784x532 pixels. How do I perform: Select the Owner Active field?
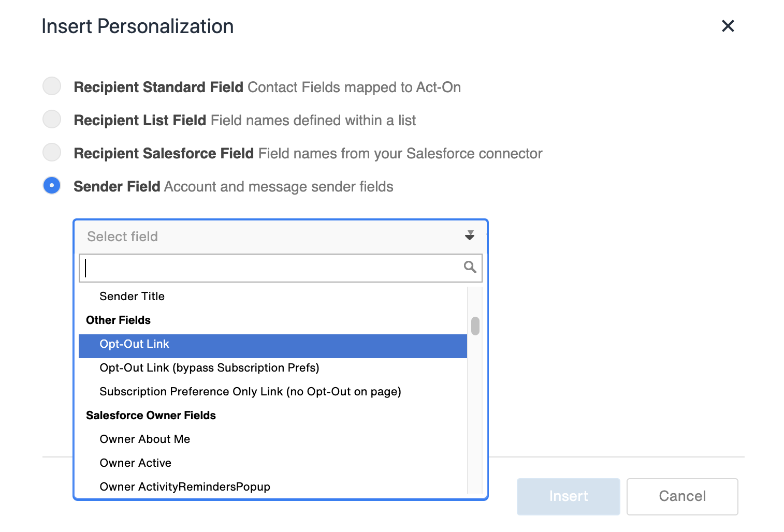[x=135, y=463]
